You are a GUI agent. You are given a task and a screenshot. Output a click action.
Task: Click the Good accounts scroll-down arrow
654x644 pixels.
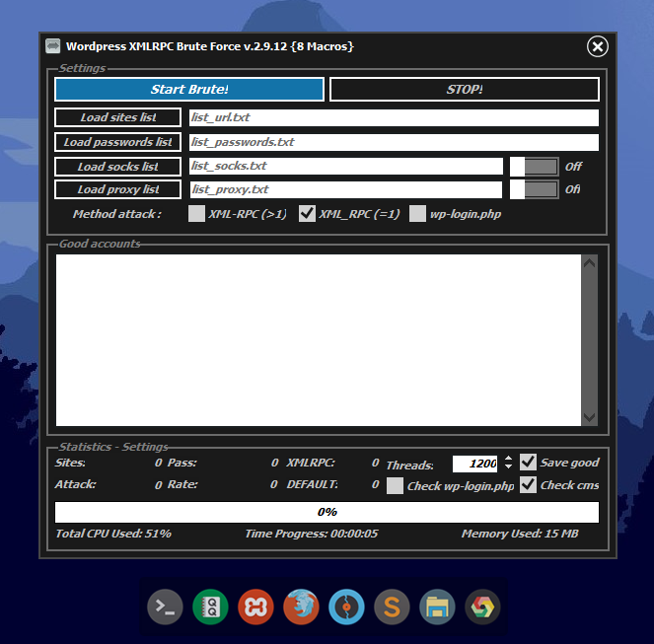pyautogui.click(x=589, y=417)
